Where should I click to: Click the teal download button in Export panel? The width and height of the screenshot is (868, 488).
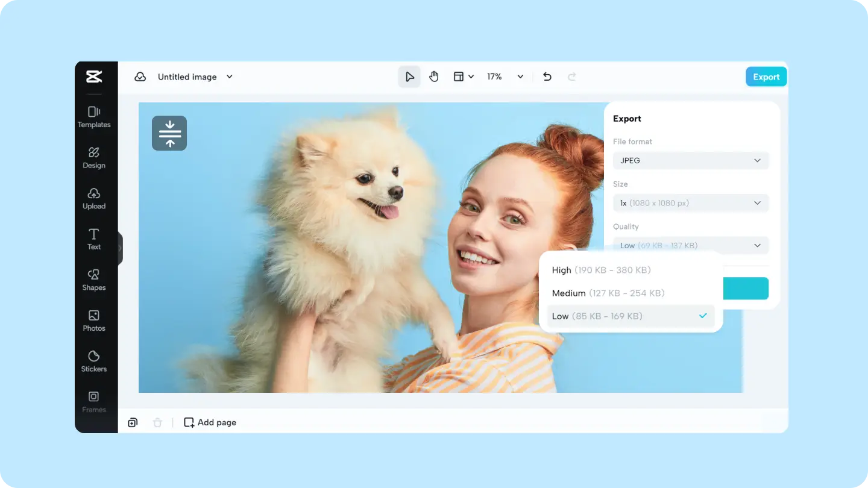(745, 288)
